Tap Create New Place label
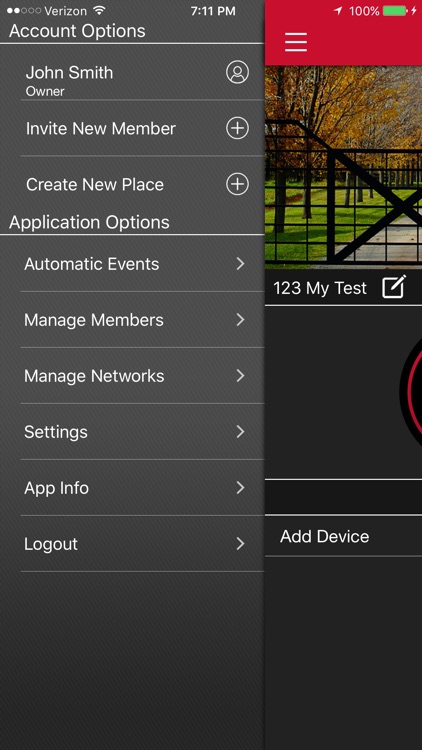Image resolution: width=422 pixels, height=750 pixels. click(x=95, y=184)
